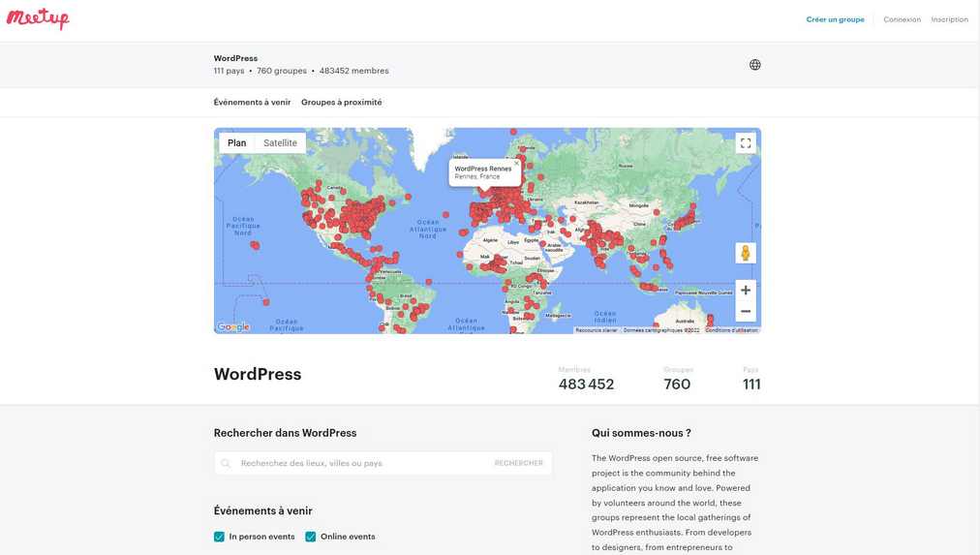
Task: Uncheck Online events checkbox
Action: tap(310, 537)
